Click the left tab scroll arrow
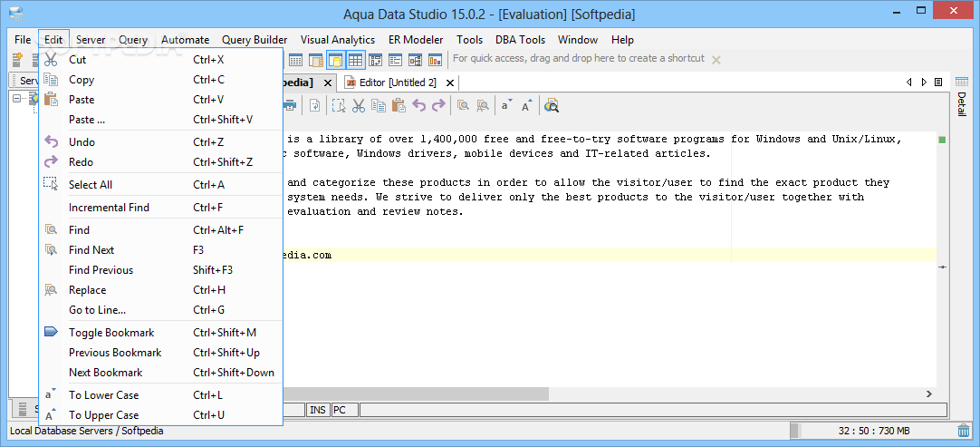 (x=909, y=82)
